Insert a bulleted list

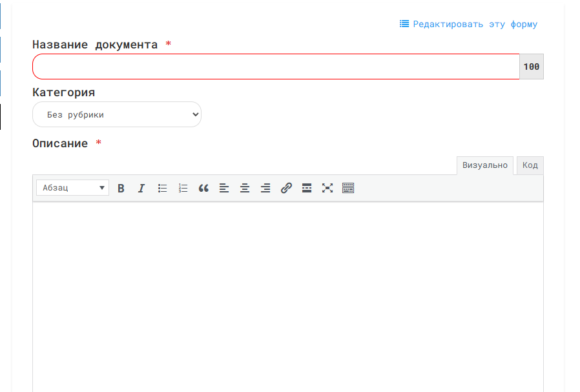click(162, 189)
